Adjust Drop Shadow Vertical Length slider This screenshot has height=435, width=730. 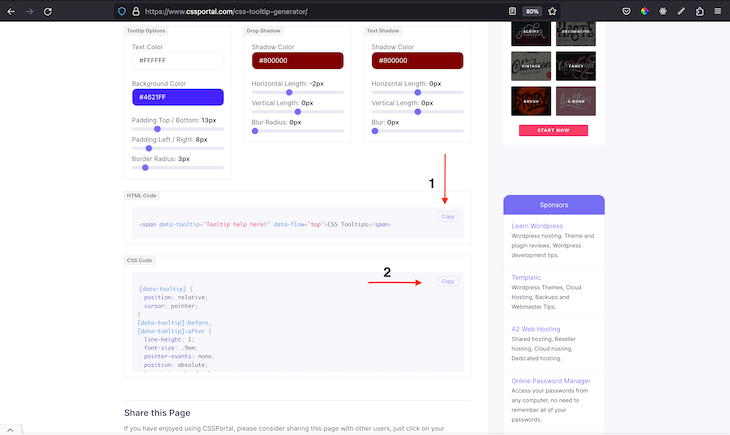pos(297,112)
